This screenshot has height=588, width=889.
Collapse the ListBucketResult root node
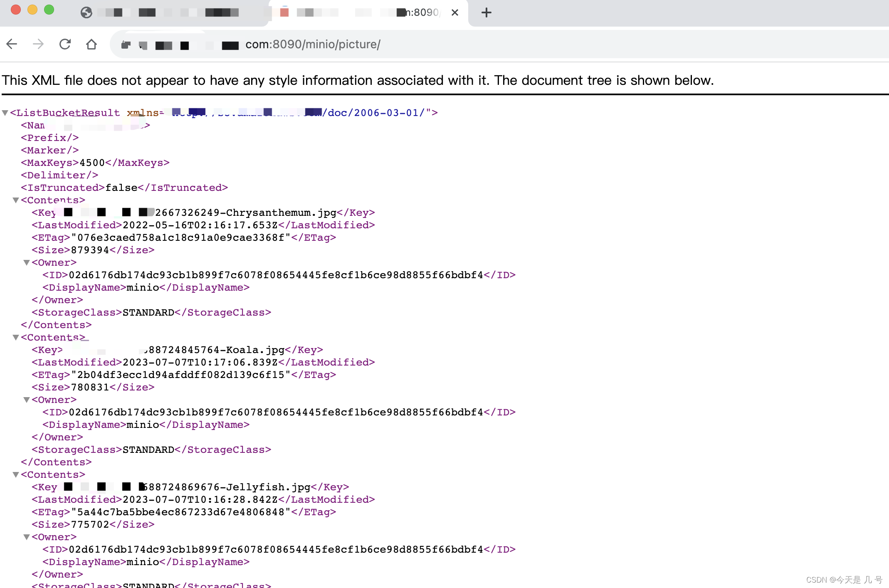(5, 113)
